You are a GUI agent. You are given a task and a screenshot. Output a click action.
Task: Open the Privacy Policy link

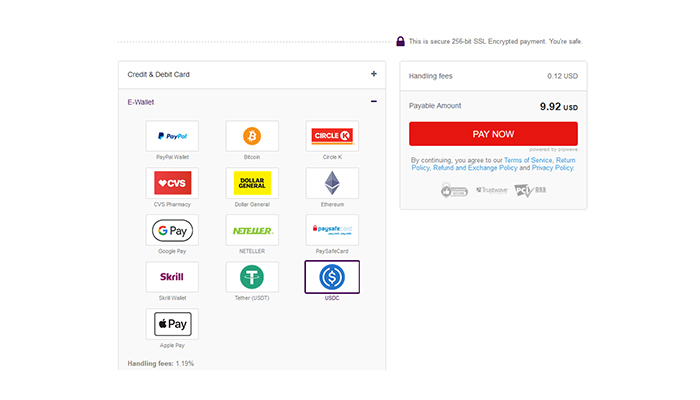coord(553,168)
